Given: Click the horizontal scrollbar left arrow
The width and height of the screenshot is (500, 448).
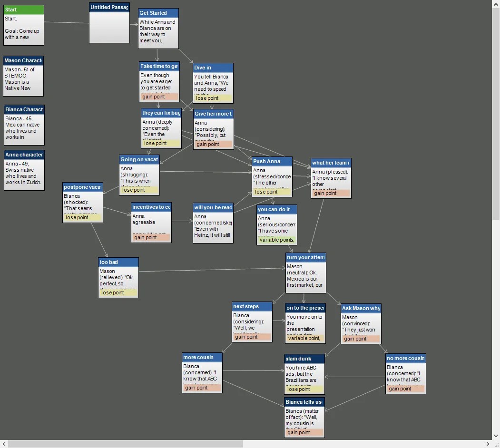Looking at the screenshot, I should pos(4,444).
